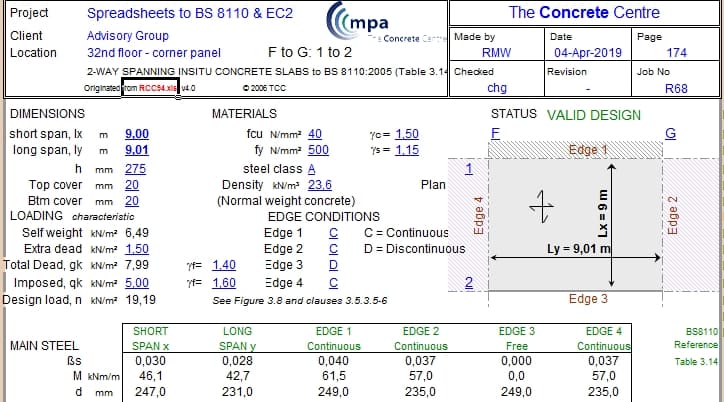724x402 pixels.
Task: Click gridline label F above the plan
Action: (495, 134)
